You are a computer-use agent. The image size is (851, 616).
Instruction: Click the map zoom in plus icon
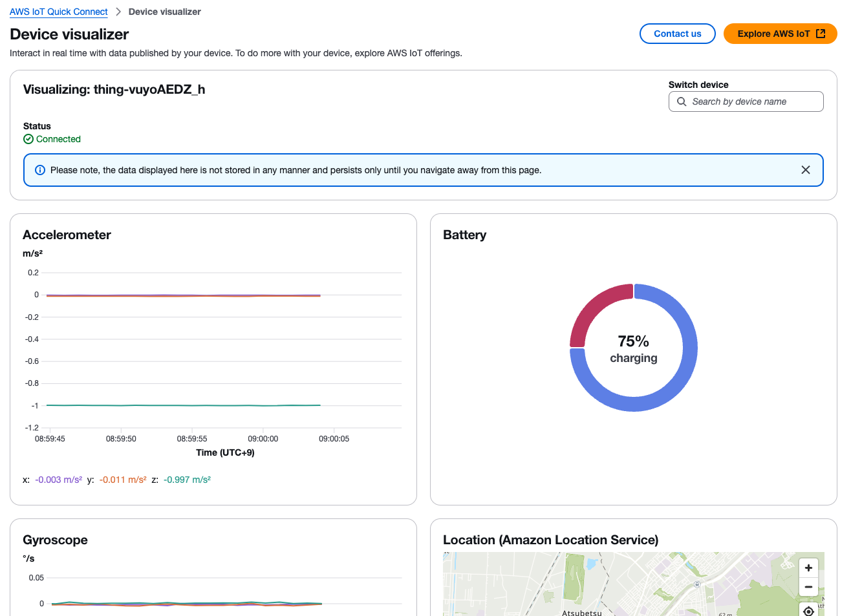point(808,568)
